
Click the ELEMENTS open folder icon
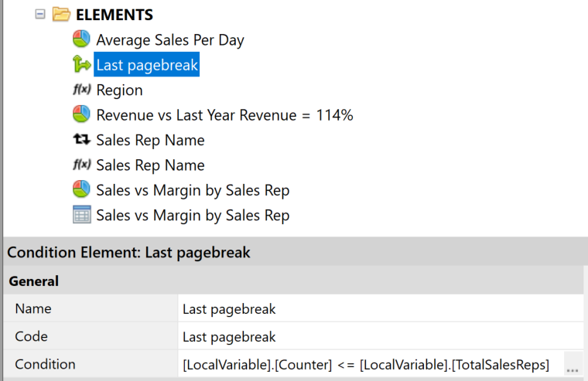[x=62, y=15]
